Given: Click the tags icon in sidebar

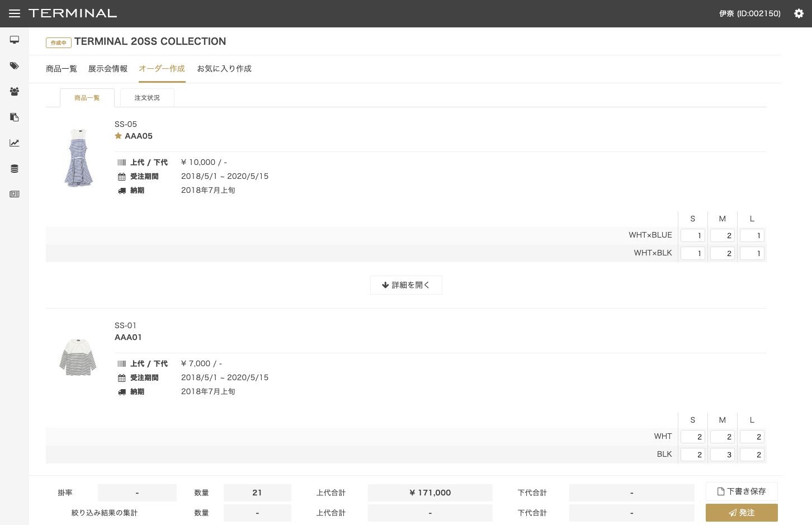Looking at the screenshot, I should tap(15, 66).
